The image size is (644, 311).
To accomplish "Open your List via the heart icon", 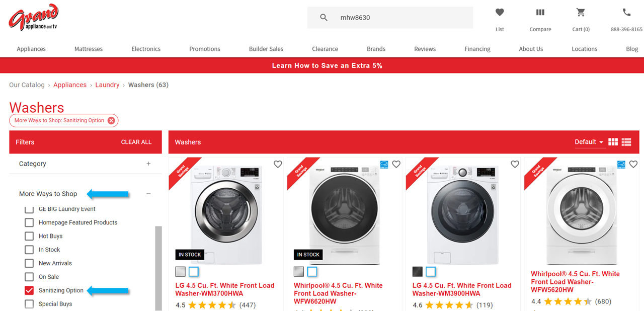I will (499, 12).
